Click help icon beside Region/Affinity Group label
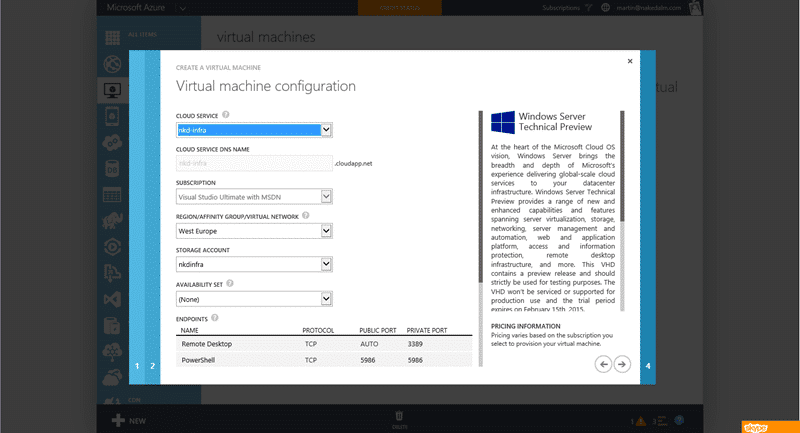This screenshot has height=433, width=800. click(306, 216)
